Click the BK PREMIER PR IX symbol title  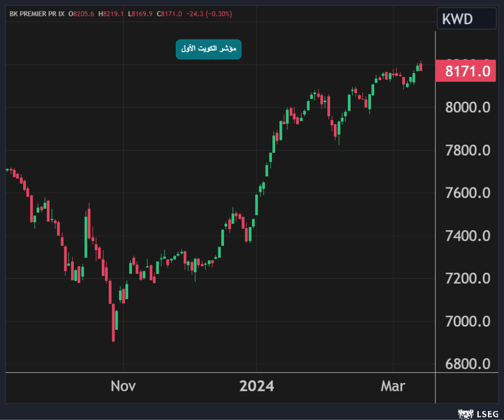tap(36, 14)
